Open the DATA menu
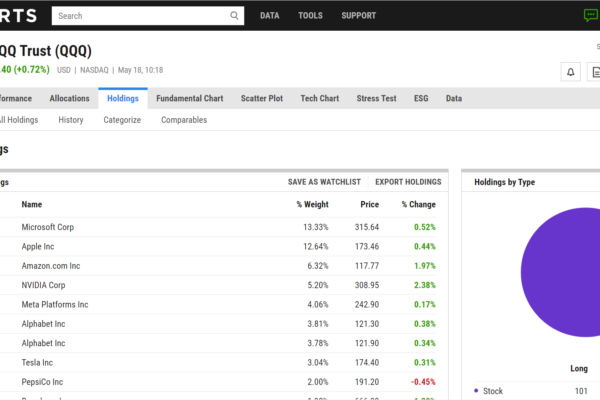Screen dimensions: 600x400 point(270,16)
